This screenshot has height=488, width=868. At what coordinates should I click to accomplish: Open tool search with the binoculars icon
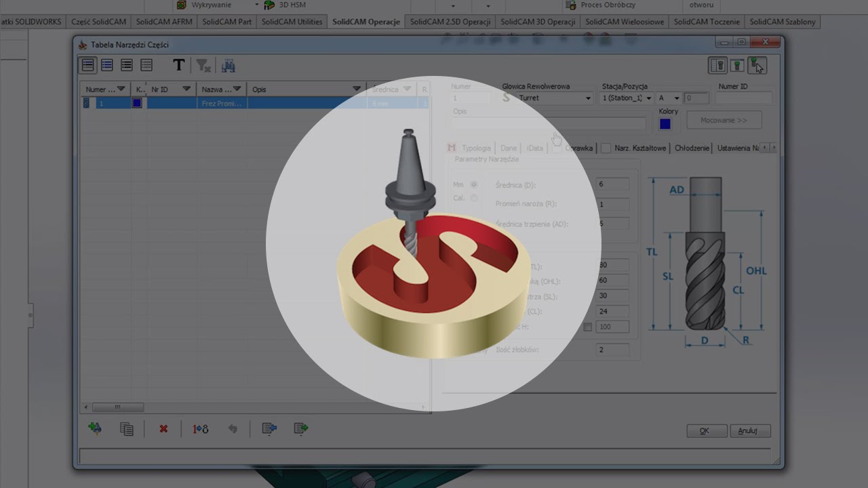228,66
